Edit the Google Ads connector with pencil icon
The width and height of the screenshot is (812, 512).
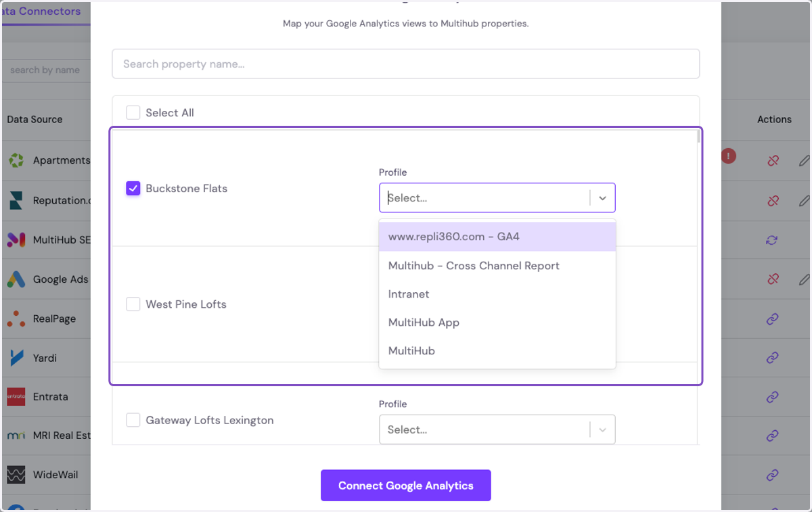[804, 279]
